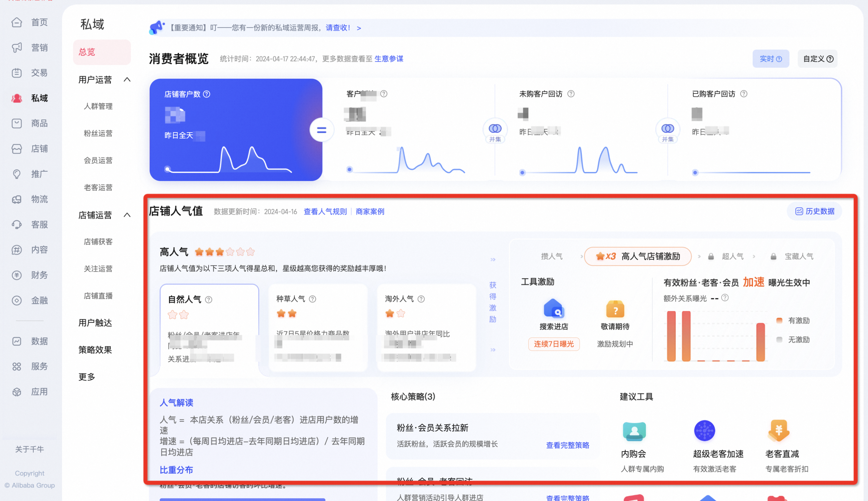Switch to 自定义 data mode
This screenshot has width=868, height=501.
[818, 59]
